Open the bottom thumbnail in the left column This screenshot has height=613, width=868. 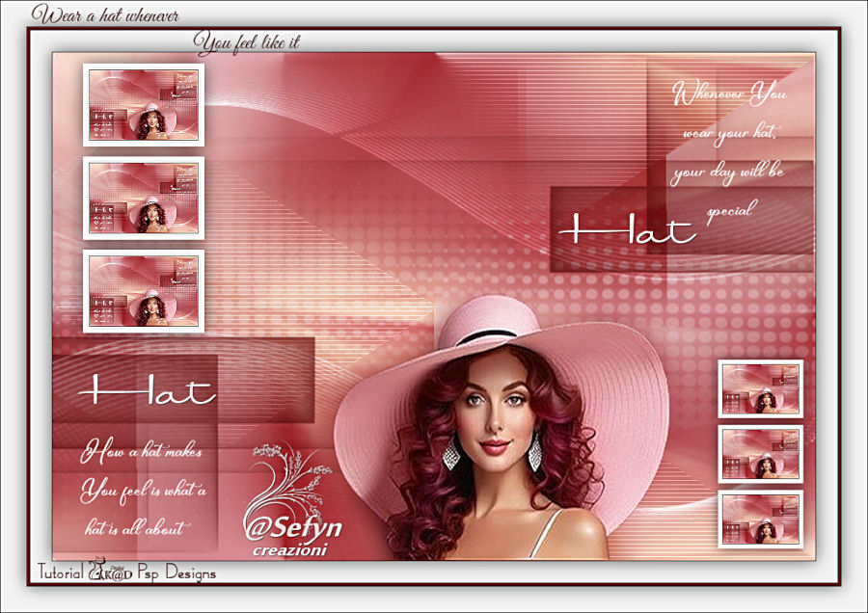pyautogui.click(x=144, y=291)
